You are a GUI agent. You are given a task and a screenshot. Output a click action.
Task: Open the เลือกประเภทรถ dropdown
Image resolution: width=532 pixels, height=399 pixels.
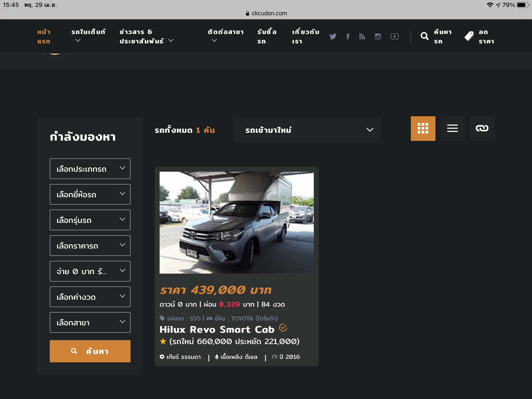(90, 169)
